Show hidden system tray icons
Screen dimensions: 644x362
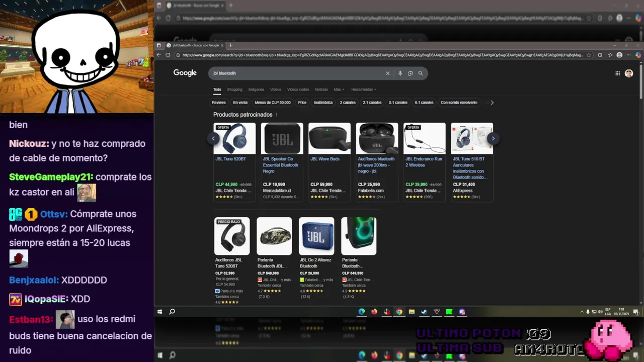point(582,312)
